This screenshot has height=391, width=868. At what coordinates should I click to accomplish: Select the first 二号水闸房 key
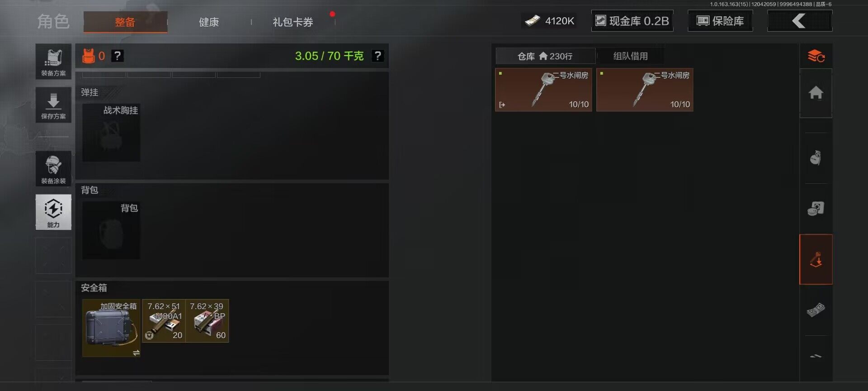click(543, 90)
